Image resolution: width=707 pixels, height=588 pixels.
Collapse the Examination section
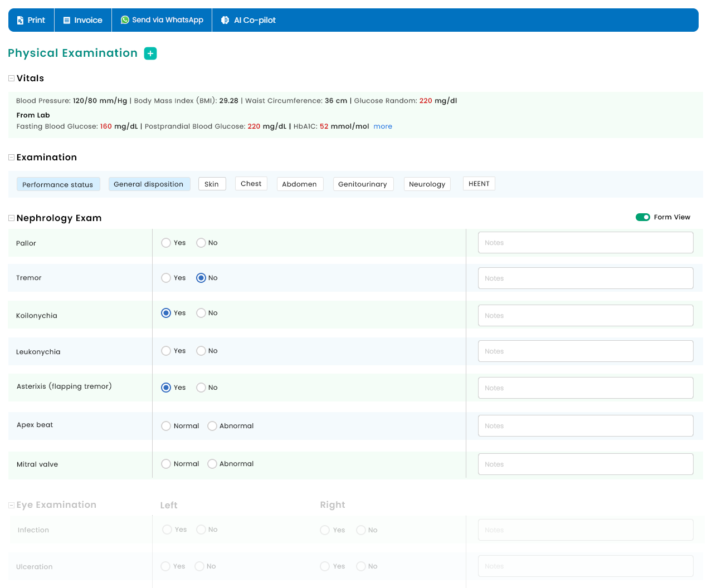(11, 158)
